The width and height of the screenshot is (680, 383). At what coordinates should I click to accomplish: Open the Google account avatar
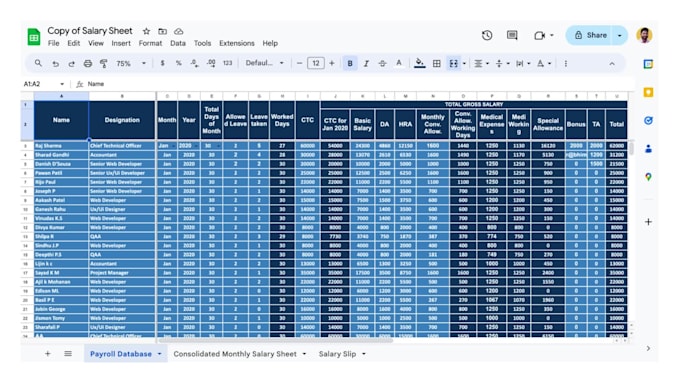644,35
